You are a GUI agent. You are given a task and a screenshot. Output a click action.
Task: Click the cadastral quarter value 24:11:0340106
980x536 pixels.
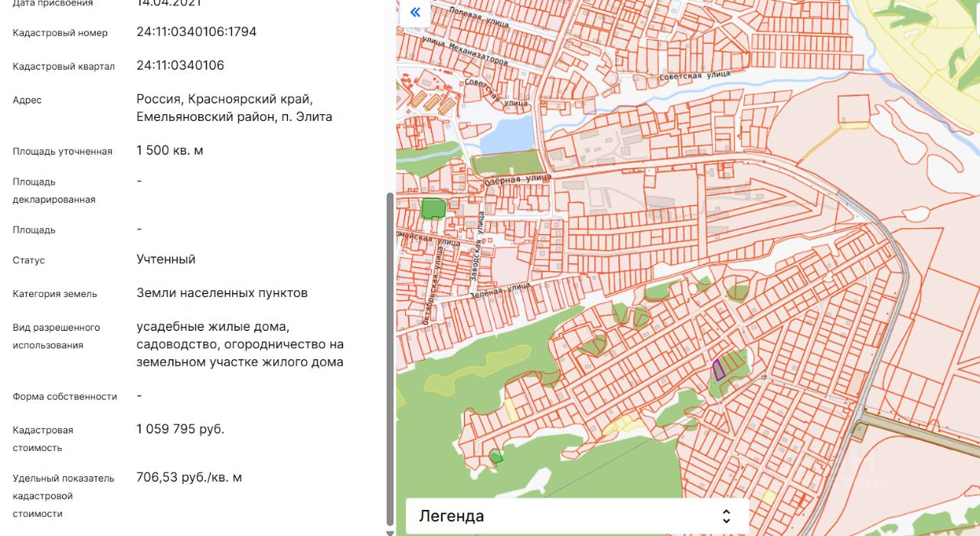[180, 65]
